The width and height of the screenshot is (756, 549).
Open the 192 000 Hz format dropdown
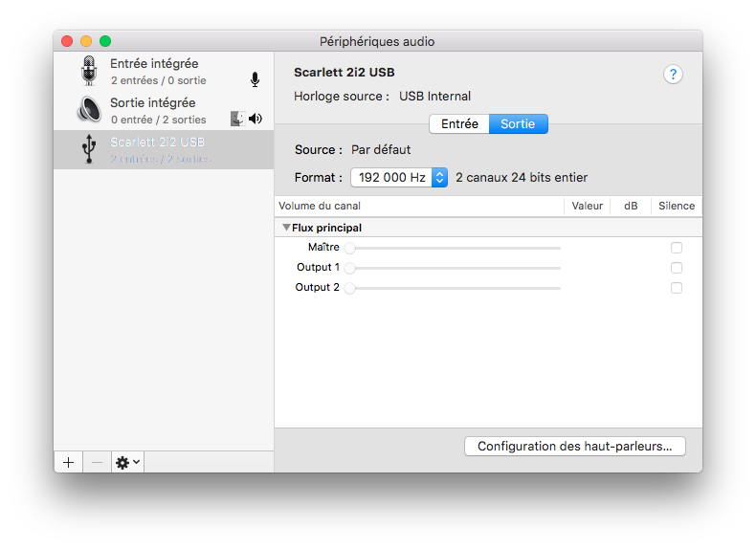tap(399, 177)
